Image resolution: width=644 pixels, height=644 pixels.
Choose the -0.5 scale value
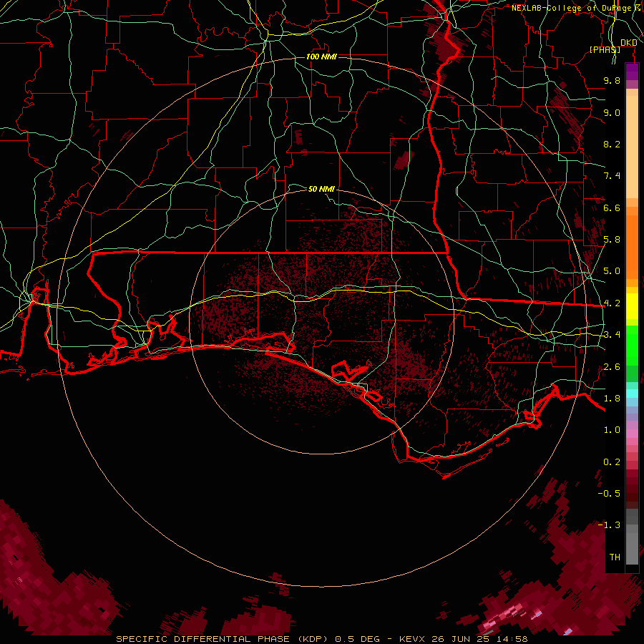tap(609, 494)
